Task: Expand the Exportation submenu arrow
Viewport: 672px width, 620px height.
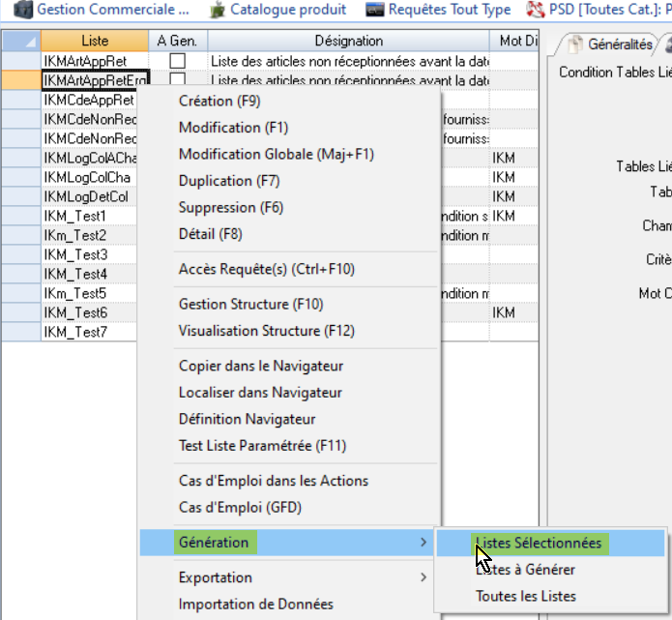Action: coord(423,577)
